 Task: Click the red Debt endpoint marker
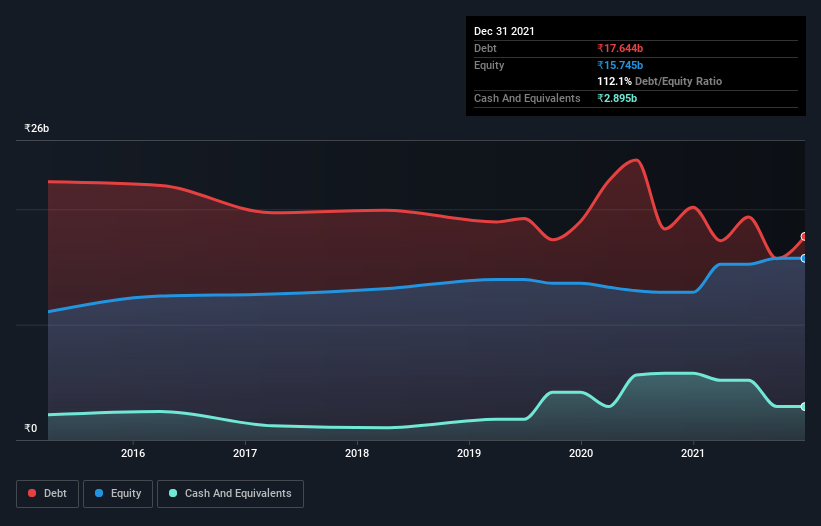point(804,237)
